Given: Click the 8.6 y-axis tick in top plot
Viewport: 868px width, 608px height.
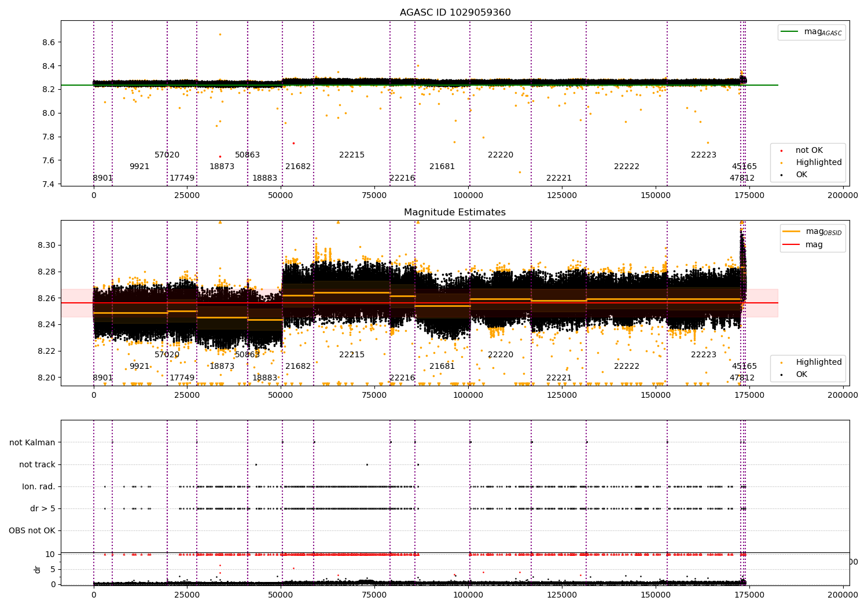Looking at the screenshot, I should pos(49,42).
